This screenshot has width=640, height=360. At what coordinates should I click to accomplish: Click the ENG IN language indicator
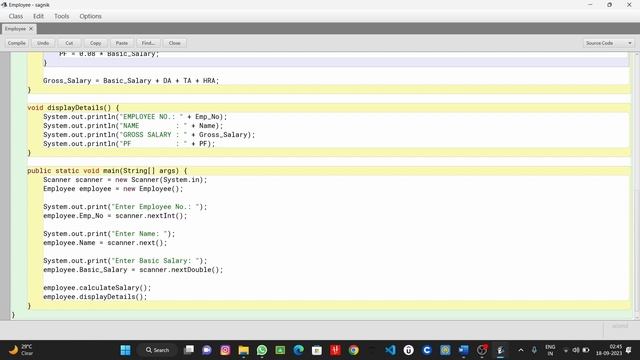pos(550,350)
